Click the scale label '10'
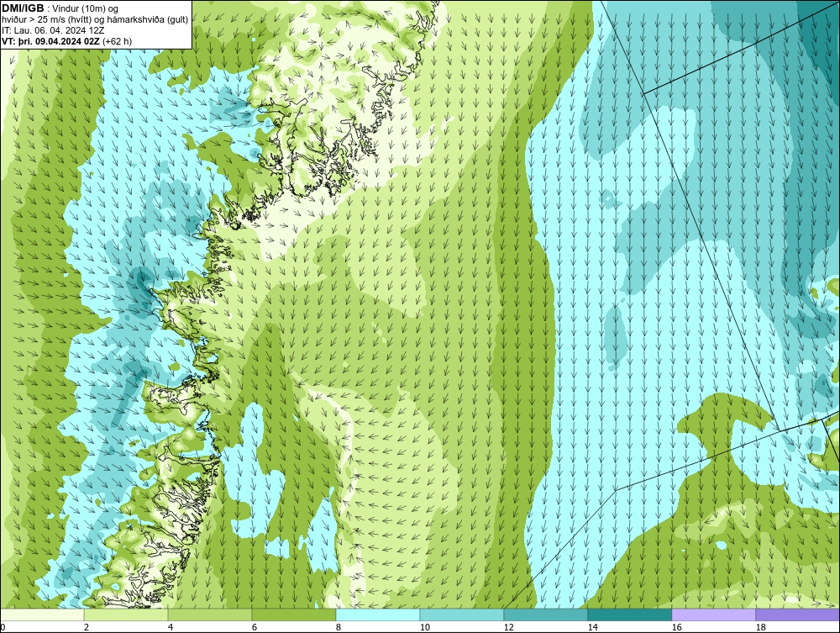 pyautogui.click(x=425, y=627)
